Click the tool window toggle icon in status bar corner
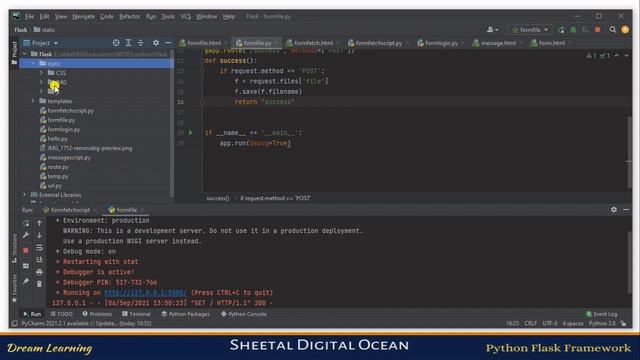Image resolution: width=640 pixels, height=360 pixels. 14,324
